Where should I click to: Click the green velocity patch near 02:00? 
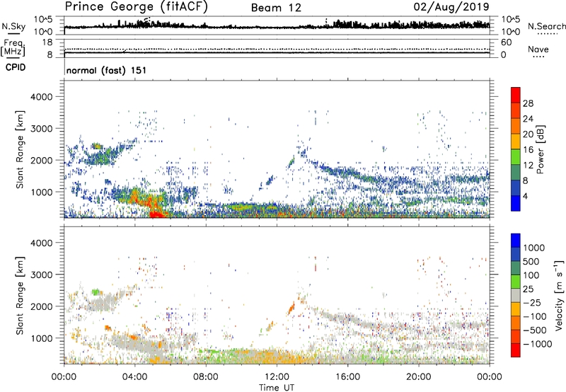pyautogui.click(x=96, y=292)
